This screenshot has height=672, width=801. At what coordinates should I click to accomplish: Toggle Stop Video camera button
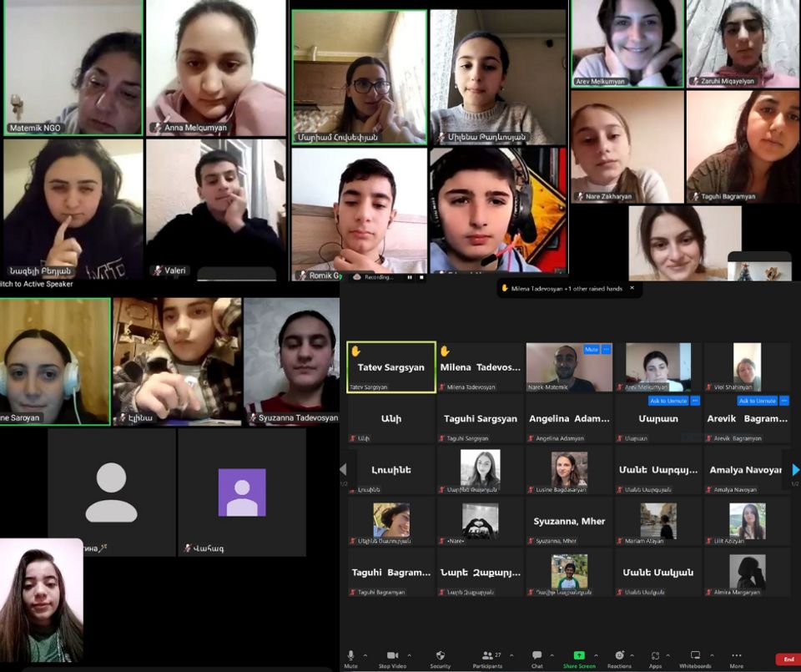pos(392,656)
